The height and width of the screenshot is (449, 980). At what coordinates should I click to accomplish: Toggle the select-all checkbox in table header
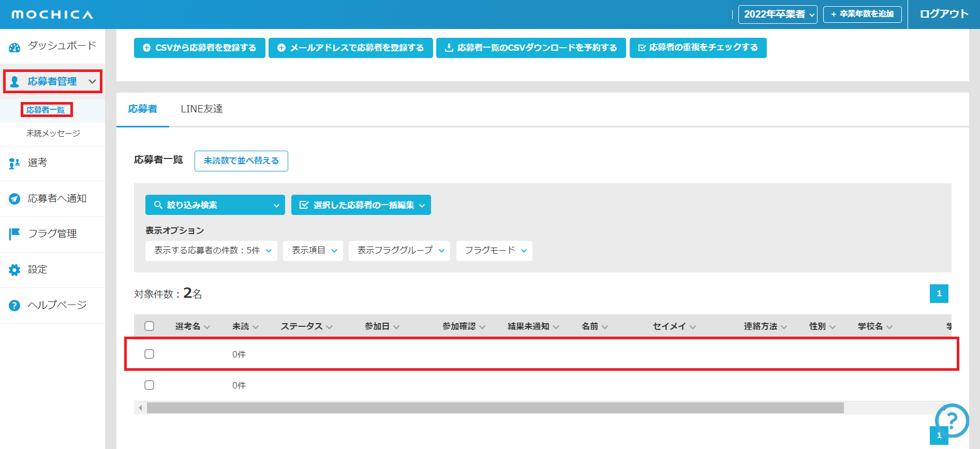(x=150, y=326)
